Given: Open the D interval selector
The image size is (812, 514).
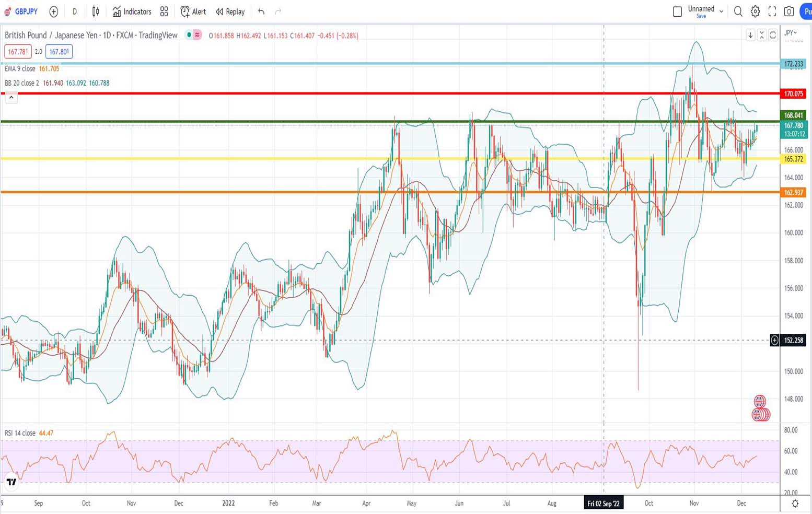Looking at the screenshot, I should click(x=74, y=11).
